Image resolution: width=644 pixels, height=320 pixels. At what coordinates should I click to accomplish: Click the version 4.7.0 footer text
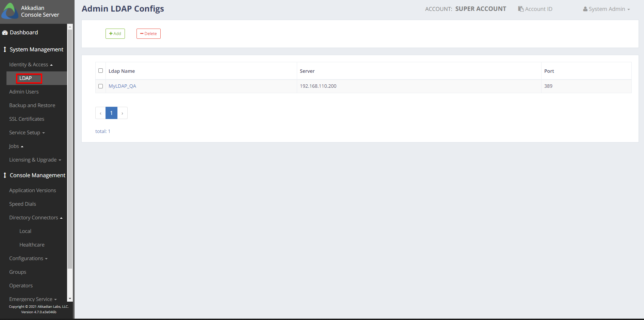[x=39, y=312]
